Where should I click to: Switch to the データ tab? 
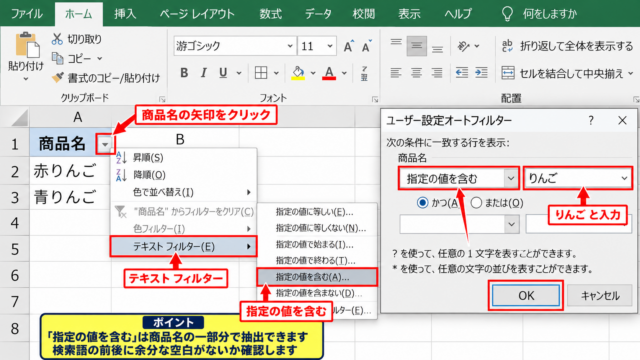coord(318,14)
